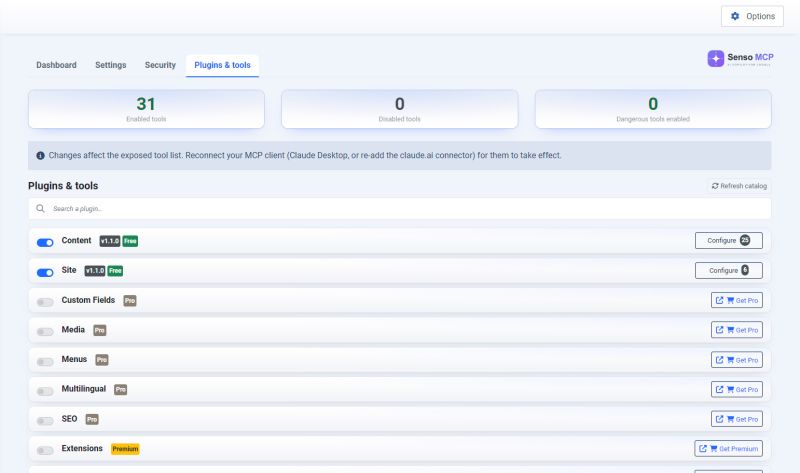This screenshot has width=800, height=473.
Task: Click the external link icon in Custom Fields row
Action: tap(719, 301)
